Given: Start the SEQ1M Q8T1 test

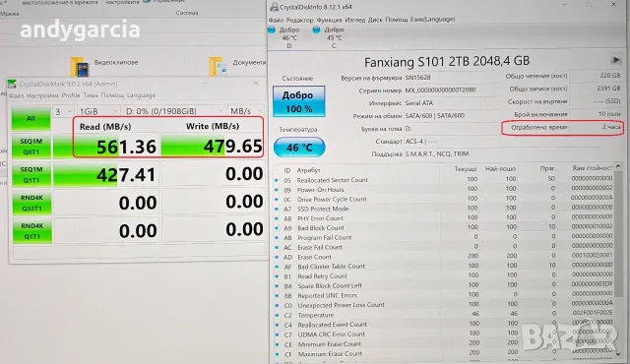Looking at the screenshot, I should pos(31,147).
